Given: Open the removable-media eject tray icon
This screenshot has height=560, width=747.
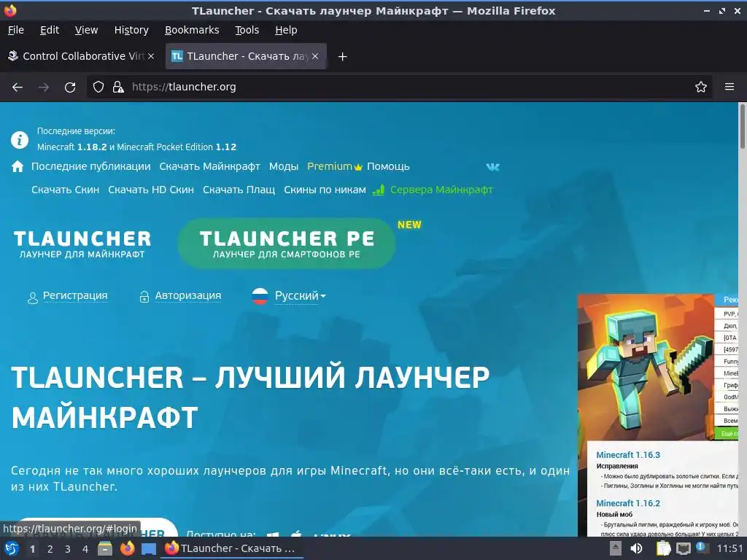Looking at the screenshot, I should (616, 548).
